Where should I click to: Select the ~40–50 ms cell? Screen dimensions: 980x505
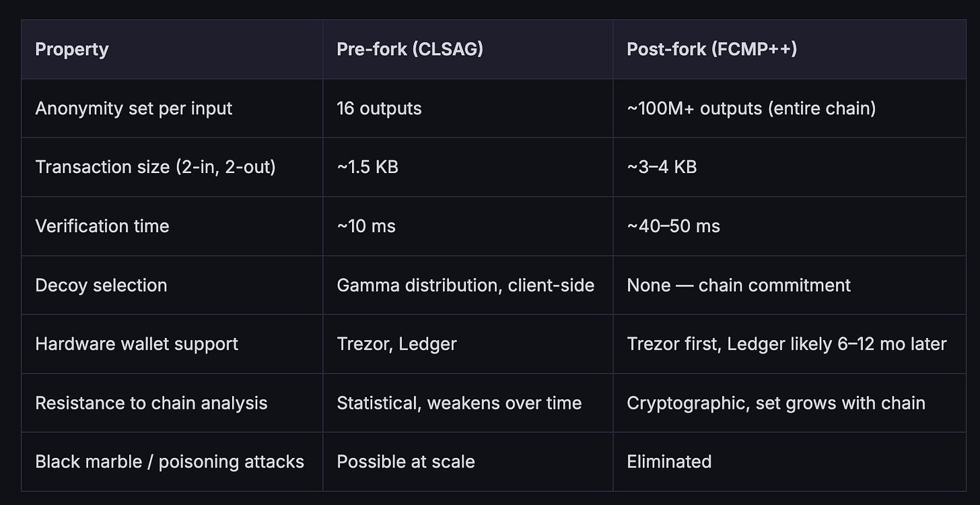click(673, 226)
